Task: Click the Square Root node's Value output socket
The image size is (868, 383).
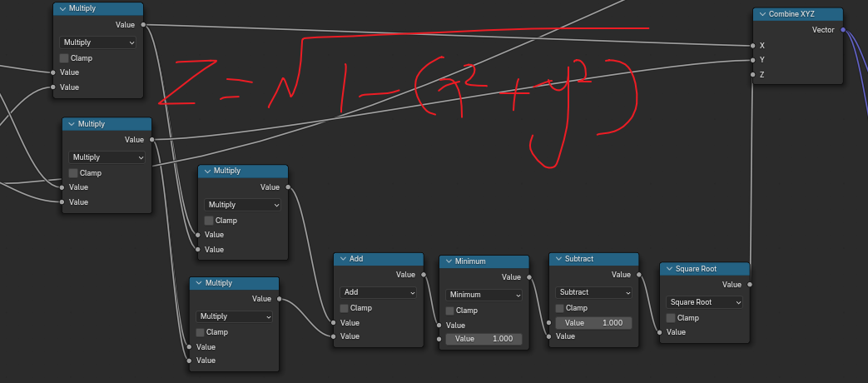Action: point(750,285)
